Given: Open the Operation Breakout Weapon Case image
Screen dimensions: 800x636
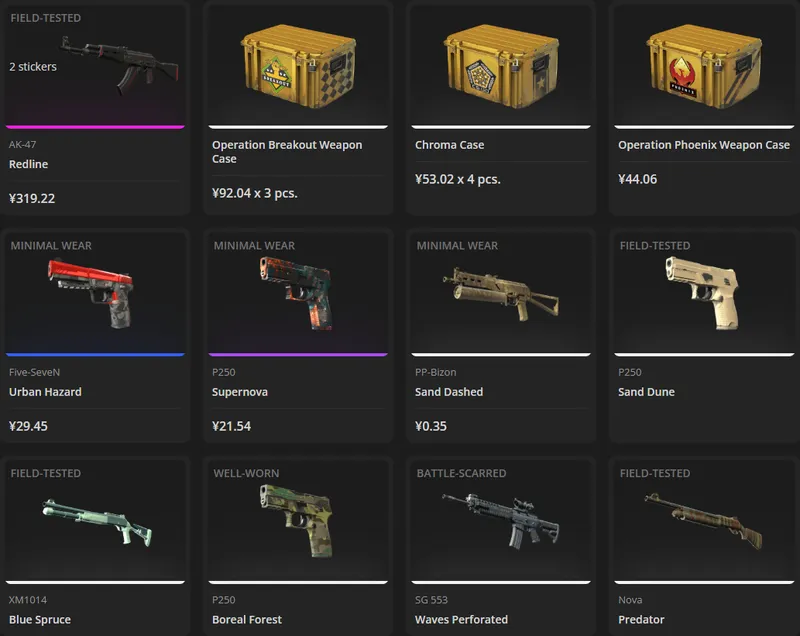Looking at the screenshot, I should [298, 66].
